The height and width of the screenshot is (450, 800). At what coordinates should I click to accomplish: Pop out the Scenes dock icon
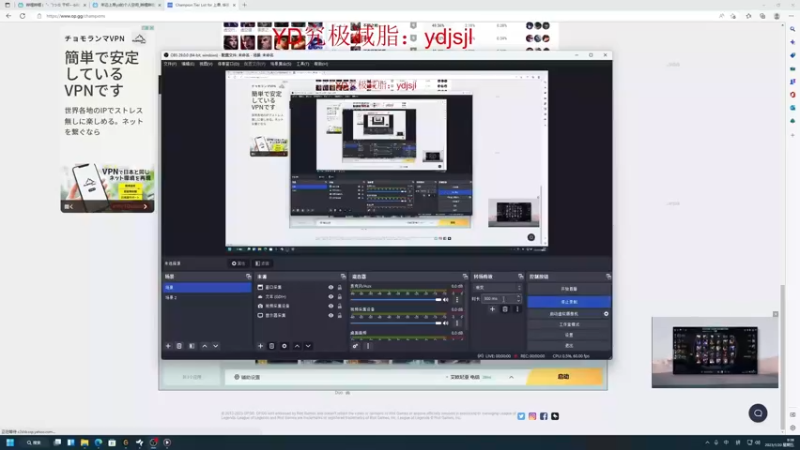(248, 277)
